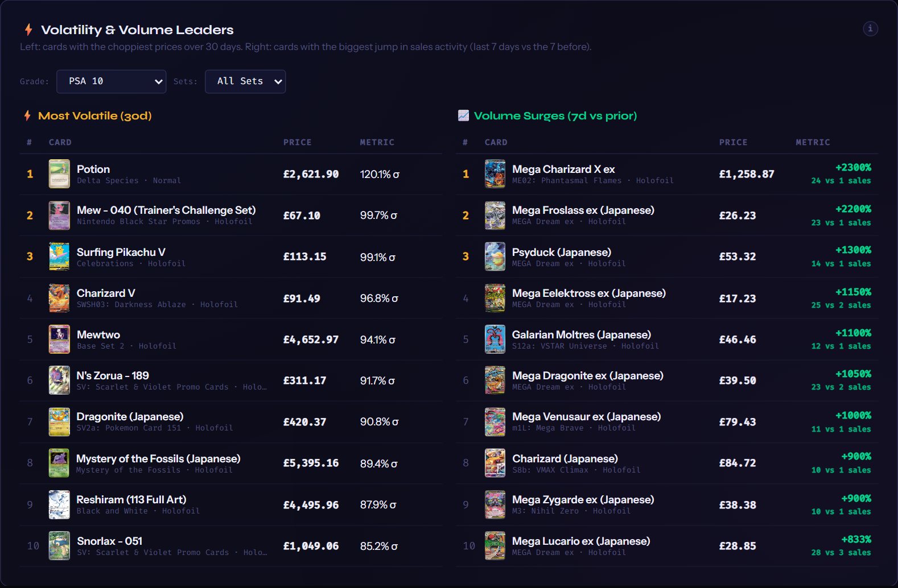Click the Mega Charizard X ex thumbnail
The height and width of the screenshot is (588, 898).
(x=495, y=174)
